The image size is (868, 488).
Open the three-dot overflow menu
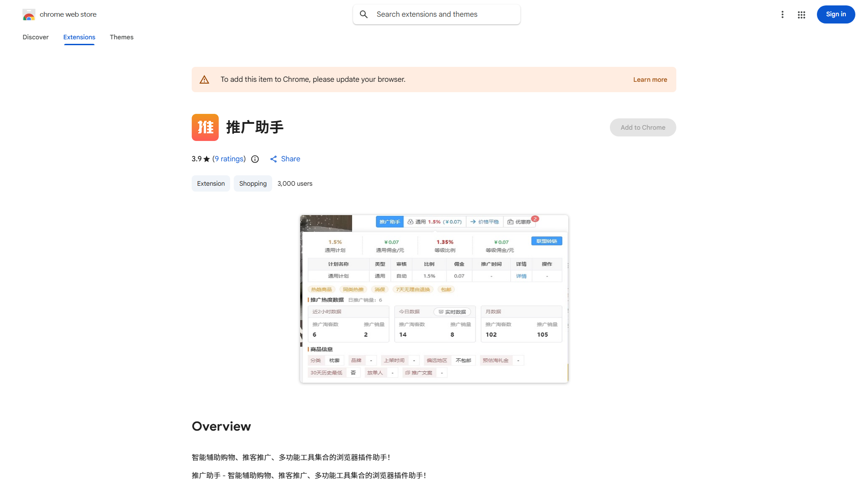(x=783, y=14)
